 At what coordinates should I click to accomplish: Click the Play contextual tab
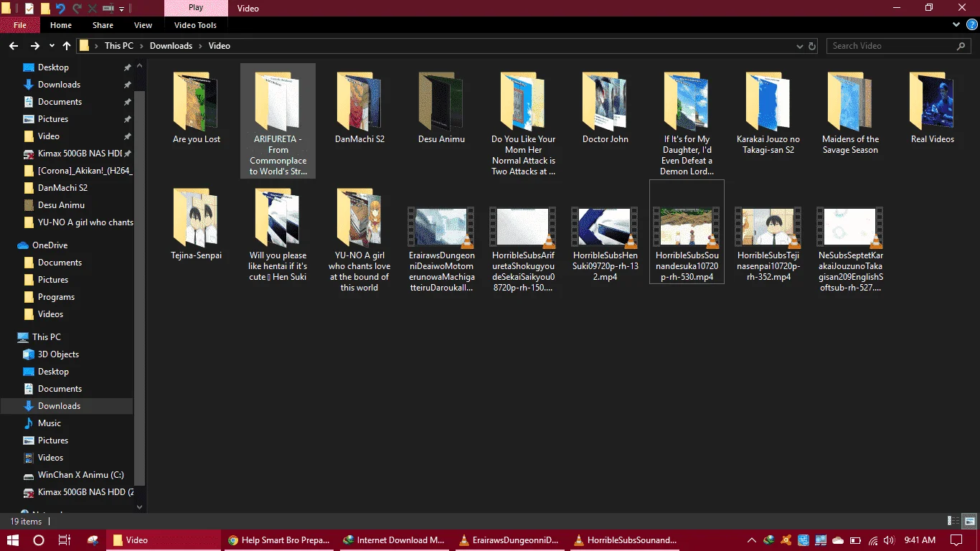pyautogui.click(x=196, y=8)
